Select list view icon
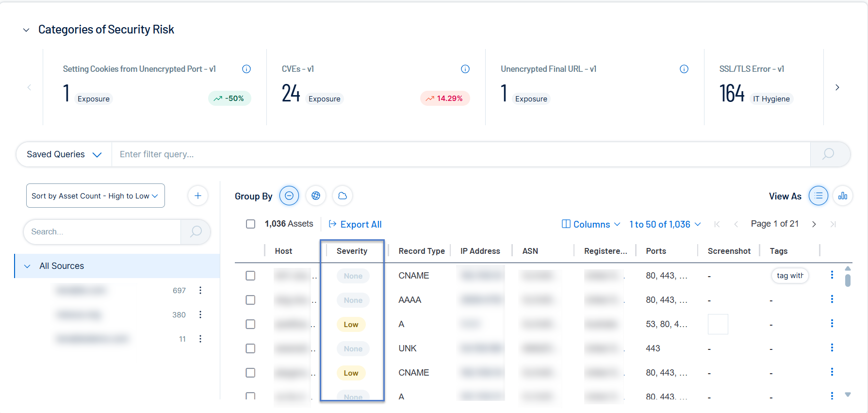The height and width of the screenshot is (413, 868). (819, 196)
